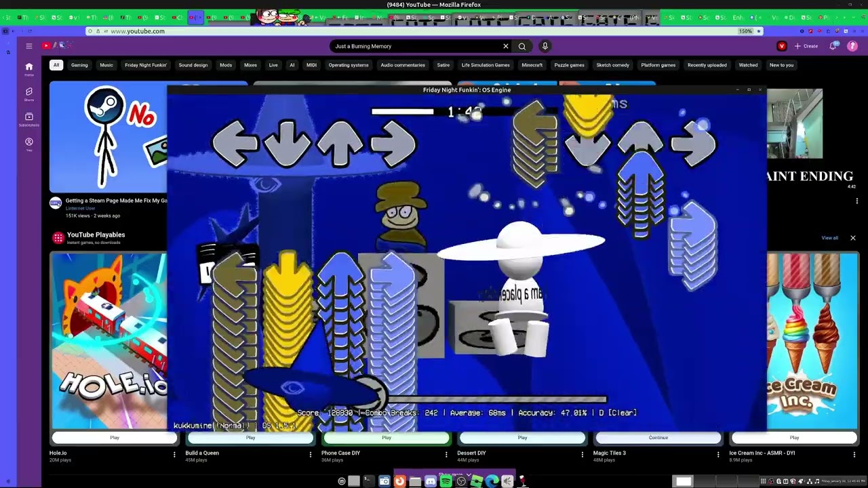
Task: Open the Steam Page video thumbnail
Action: coord(108,137)
